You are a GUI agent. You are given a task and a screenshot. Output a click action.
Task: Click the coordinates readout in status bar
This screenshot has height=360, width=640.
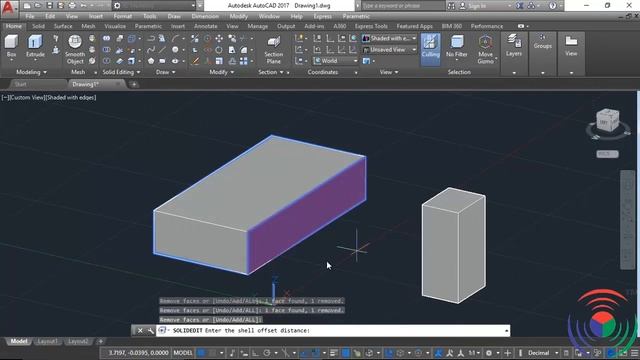[x=138, y=353]
